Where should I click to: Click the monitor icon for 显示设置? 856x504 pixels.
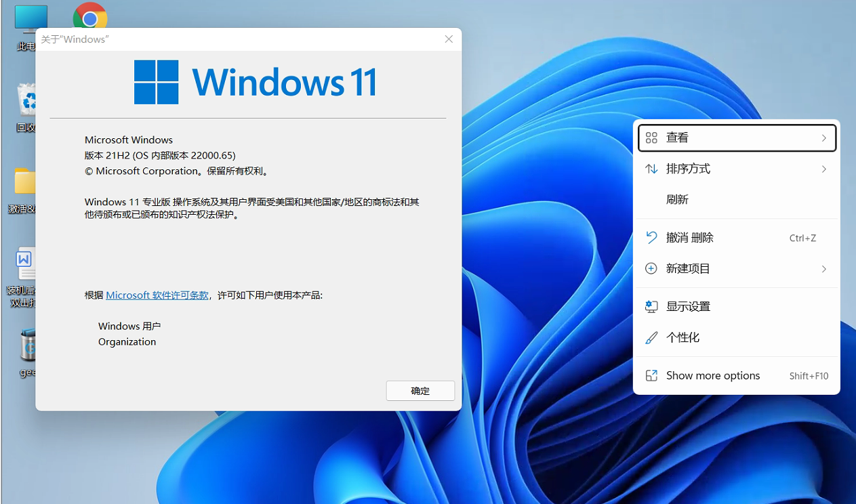click(651, 307)
